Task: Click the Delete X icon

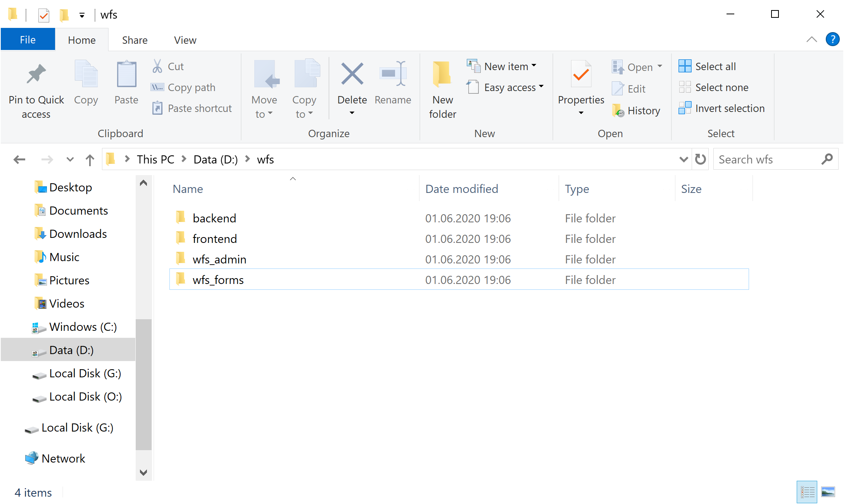Action: click(x=352, y=74)
